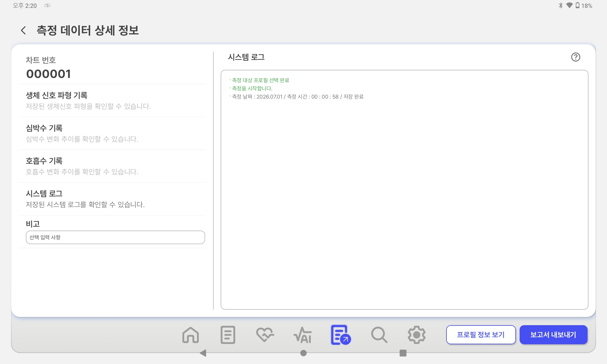Tap the Wi-Fi status icon
The height and width of the screenshot is (364, 607).
pos(569,5)
